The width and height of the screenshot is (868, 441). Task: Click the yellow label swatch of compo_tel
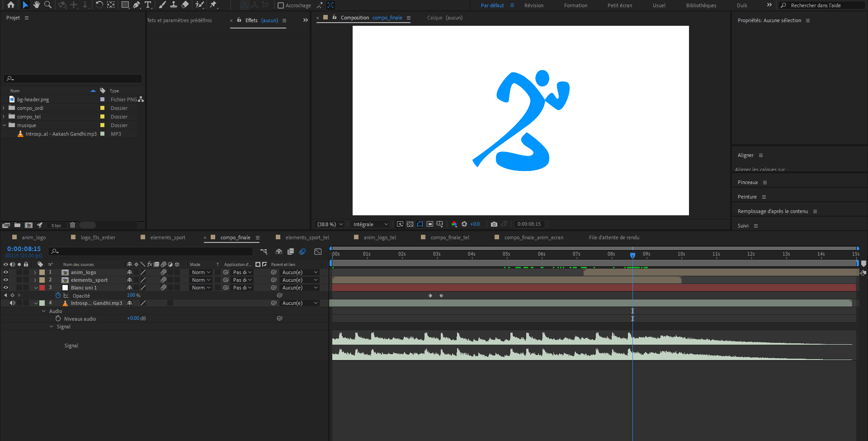coord(102,117)
